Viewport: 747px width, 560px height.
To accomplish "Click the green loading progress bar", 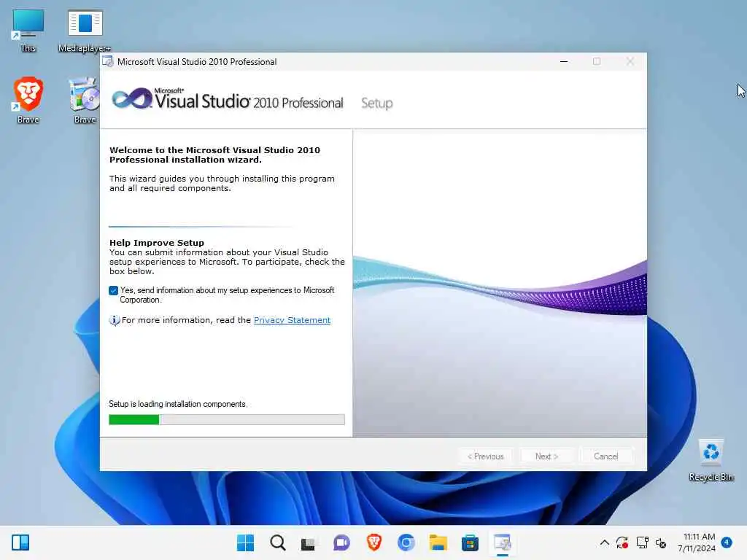I will [x=227, y=419].
